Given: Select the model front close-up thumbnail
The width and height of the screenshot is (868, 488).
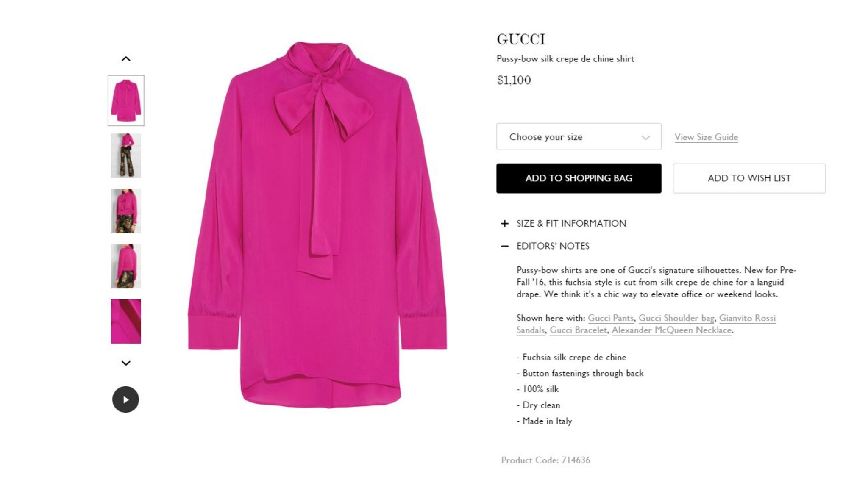Looking at the screenshot, I should [126, 211].
